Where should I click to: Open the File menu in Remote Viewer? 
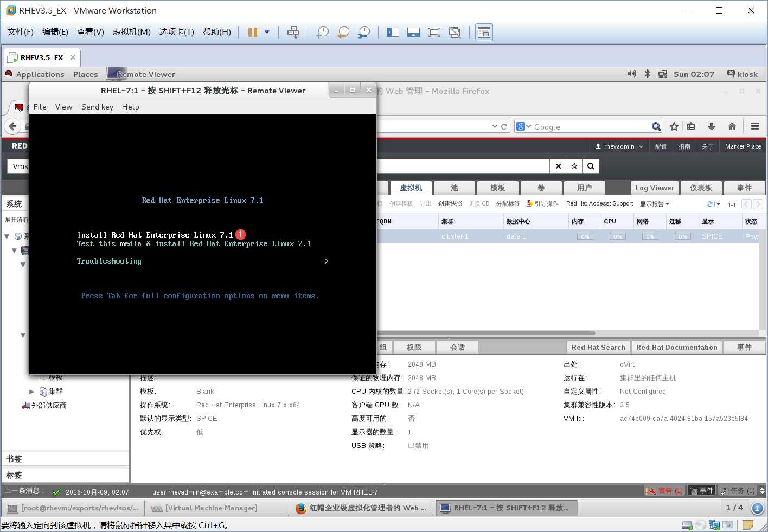coord(40,107)
